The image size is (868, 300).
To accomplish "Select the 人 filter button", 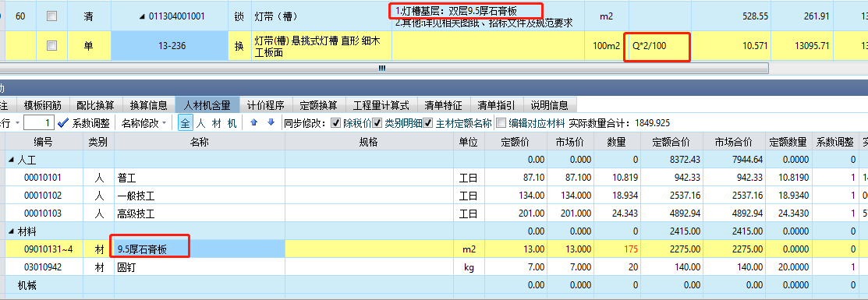I will (x=201, y=123).
